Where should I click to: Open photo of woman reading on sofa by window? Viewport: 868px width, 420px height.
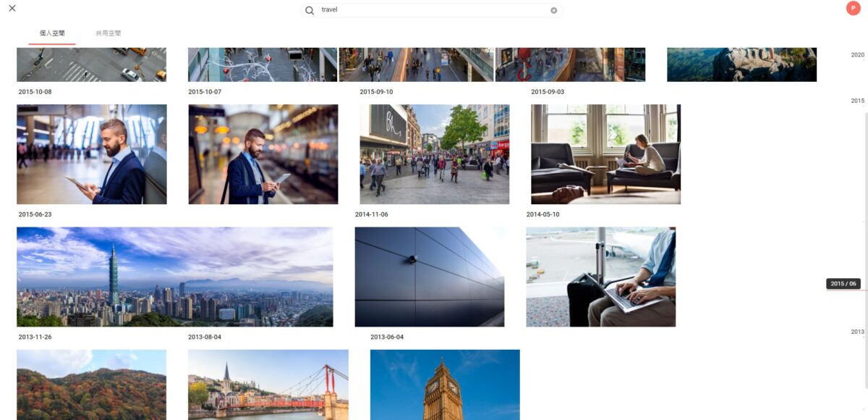pyautogui.click(x=606, y=154)
